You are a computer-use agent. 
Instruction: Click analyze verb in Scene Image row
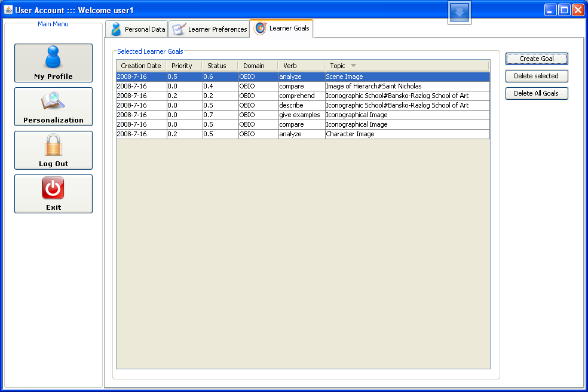[290, 76]
